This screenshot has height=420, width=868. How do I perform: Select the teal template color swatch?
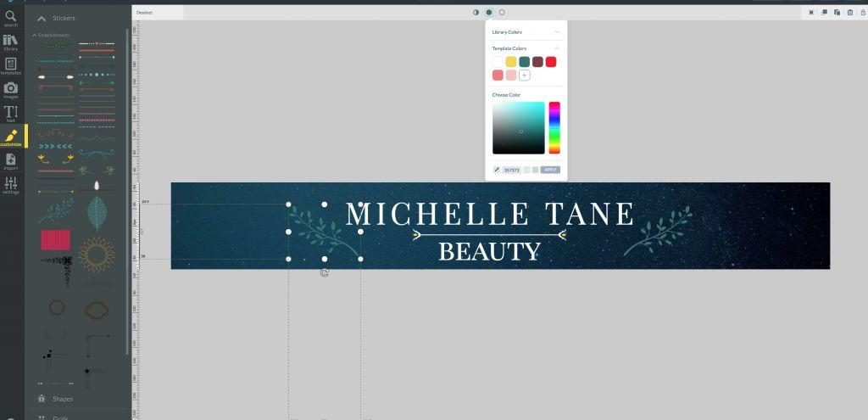pos(524,61)
